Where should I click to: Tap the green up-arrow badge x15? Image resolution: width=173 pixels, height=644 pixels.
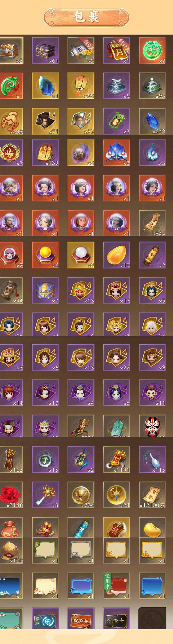[45, 460]
